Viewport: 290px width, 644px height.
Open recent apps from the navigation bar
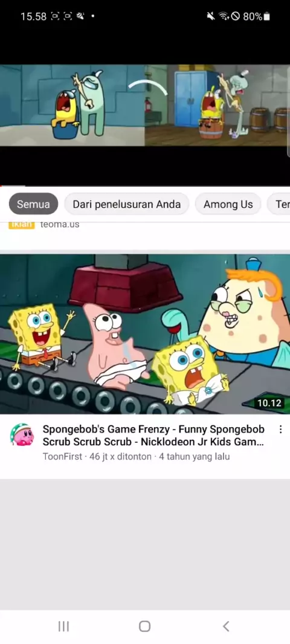[x=63, y=626]
